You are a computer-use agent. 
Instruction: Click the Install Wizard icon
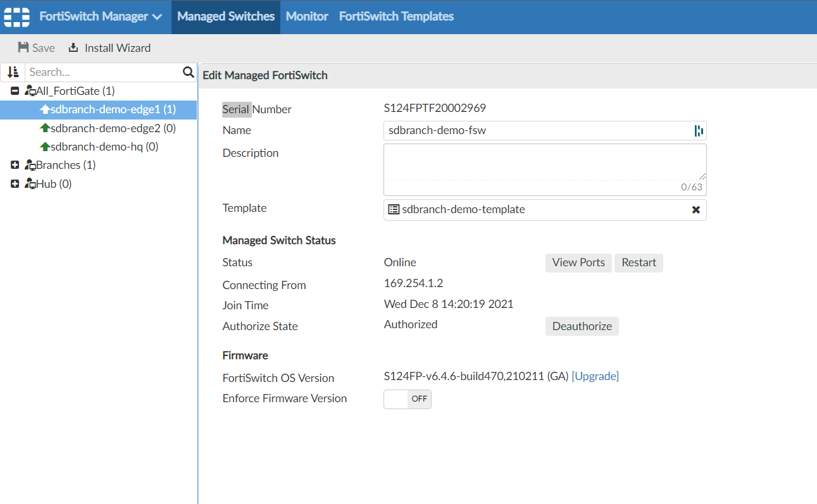[73, 47]
